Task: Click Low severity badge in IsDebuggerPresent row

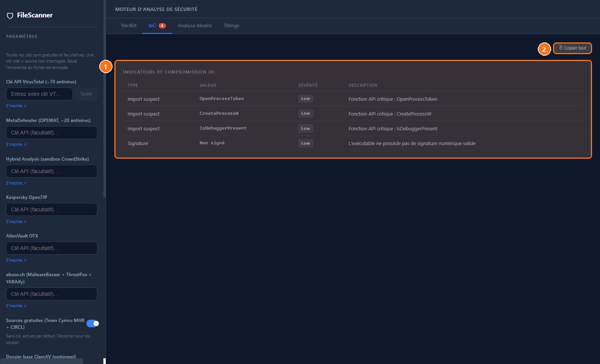Action: click(306, 128)
